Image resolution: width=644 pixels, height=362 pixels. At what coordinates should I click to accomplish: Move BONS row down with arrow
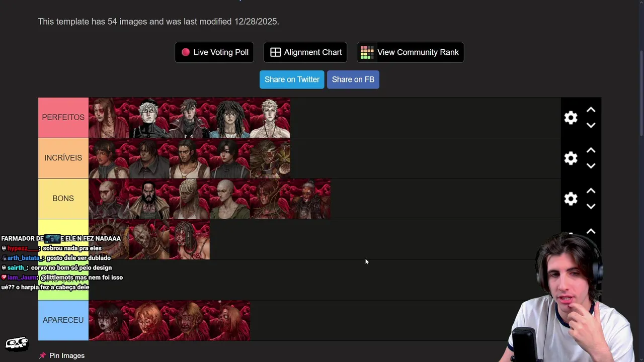(591, 207)
